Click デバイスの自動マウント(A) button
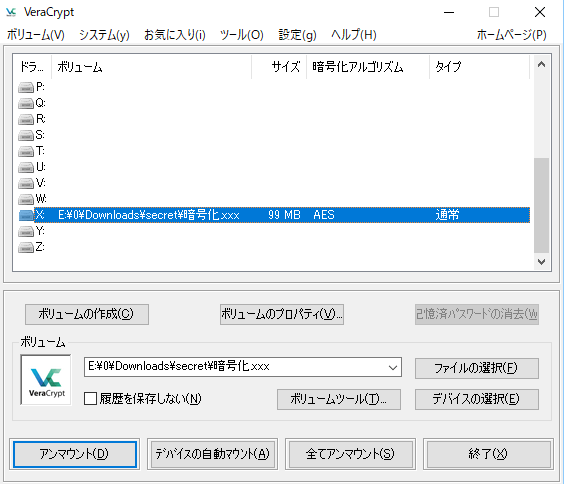 pyautogui.click(x=212, y=454)
